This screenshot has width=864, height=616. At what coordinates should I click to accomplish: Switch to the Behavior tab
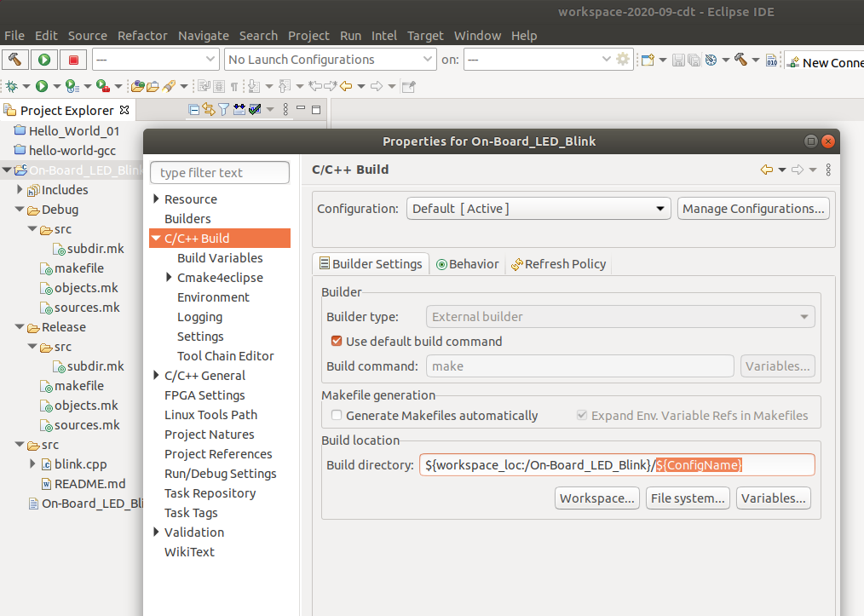467,264
